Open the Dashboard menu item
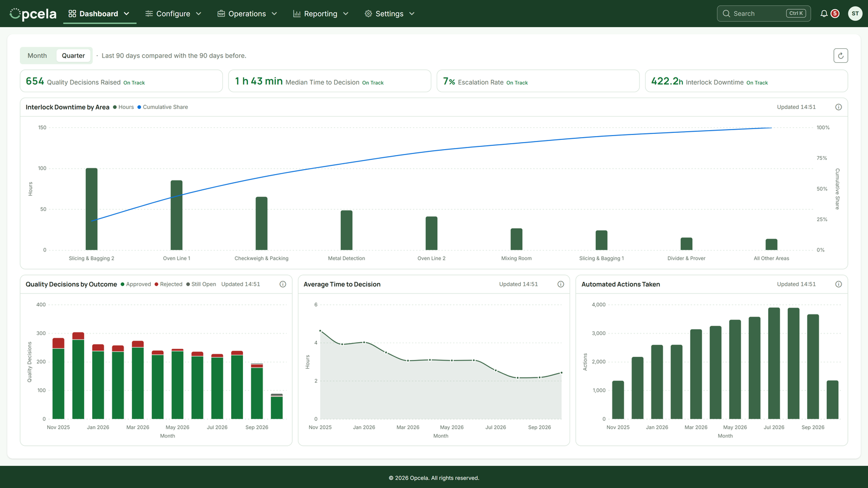The height and width of the screenshot is (488, 868). pos(99,14)
